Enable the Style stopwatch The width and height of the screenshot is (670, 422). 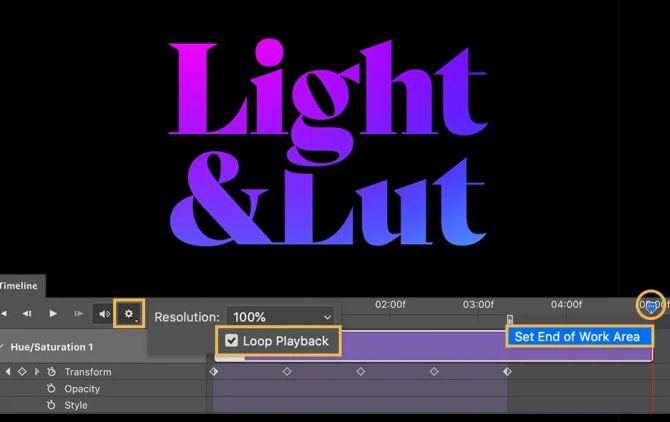click(51, 405)
